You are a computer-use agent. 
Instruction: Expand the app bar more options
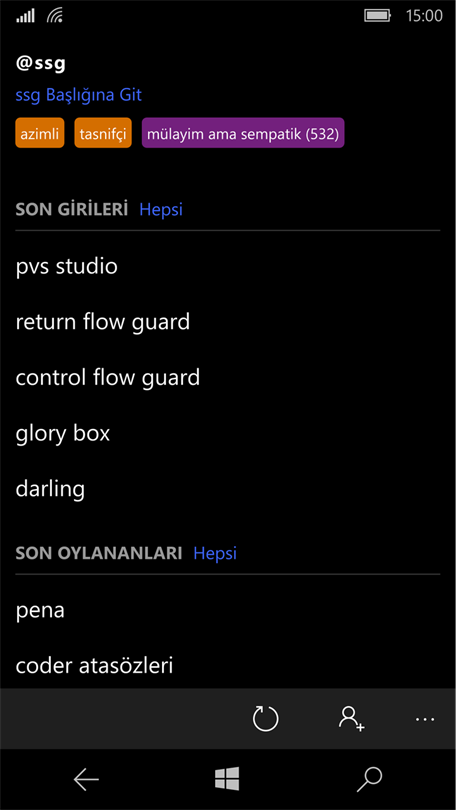tap(425, 719)
